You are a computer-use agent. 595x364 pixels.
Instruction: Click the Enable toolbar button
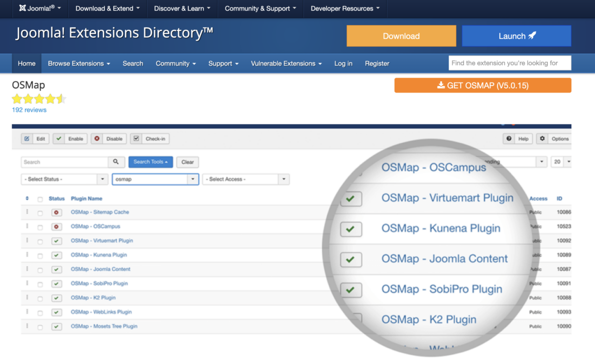click(70, 138)
